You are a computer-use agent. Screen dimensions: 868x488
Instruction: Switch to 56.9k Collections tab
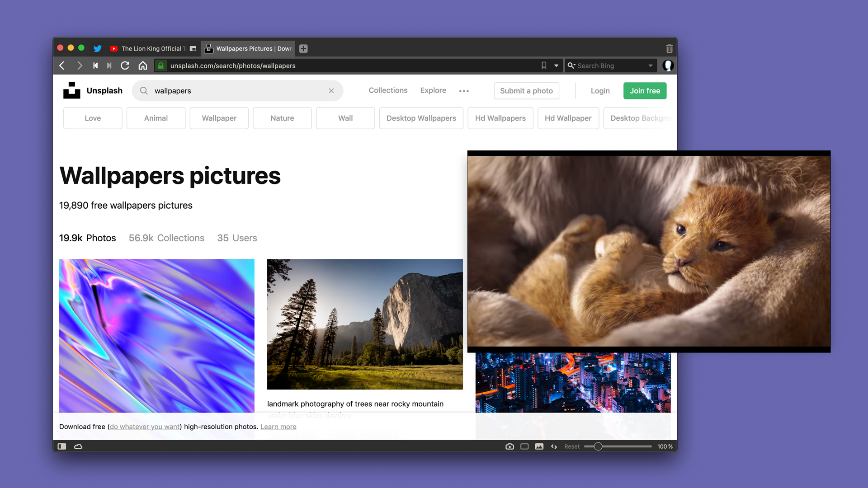point(166,238)
